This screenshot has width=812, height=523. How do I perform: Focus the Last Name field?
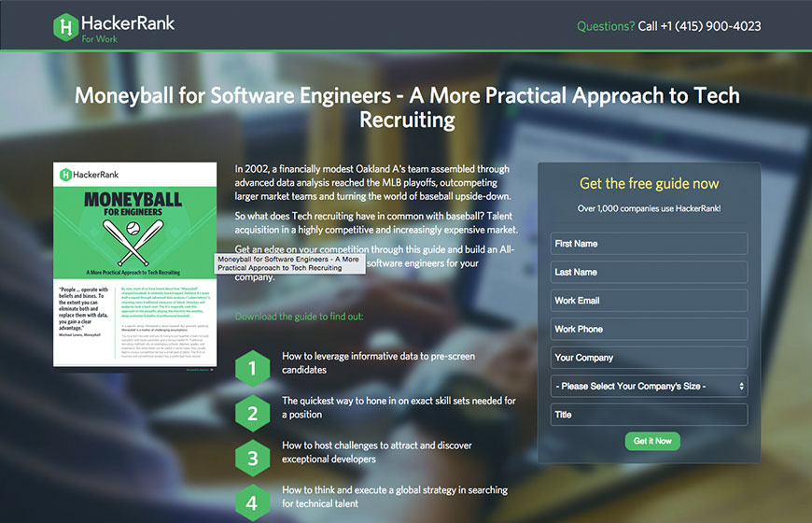(649, 272)
